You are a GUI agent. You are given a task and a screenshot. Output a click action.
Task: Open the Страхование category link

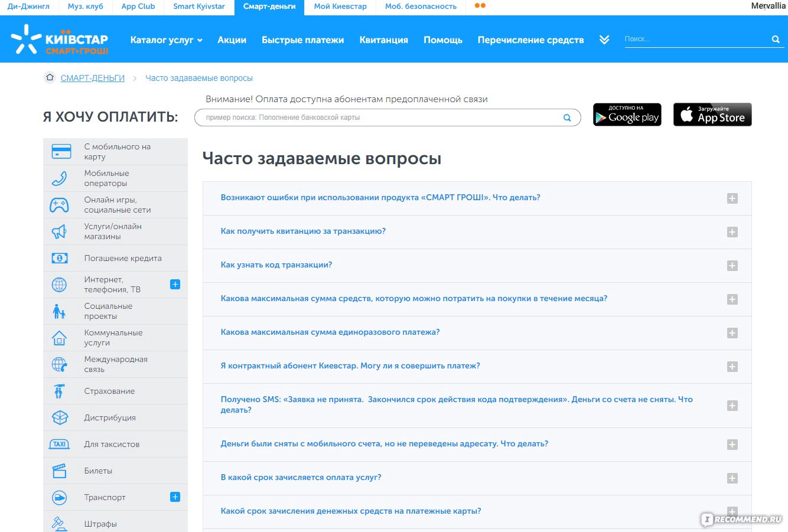[x=116, y=391]
